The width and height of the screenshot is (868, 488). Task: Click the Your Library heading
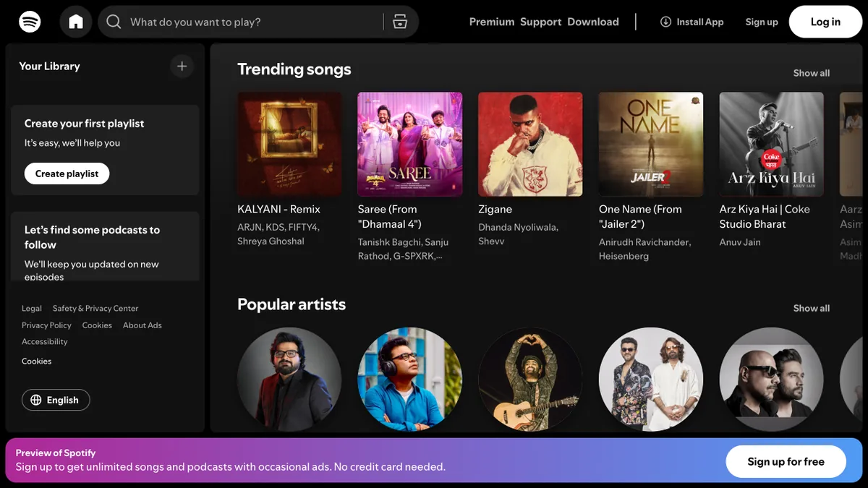49,66
